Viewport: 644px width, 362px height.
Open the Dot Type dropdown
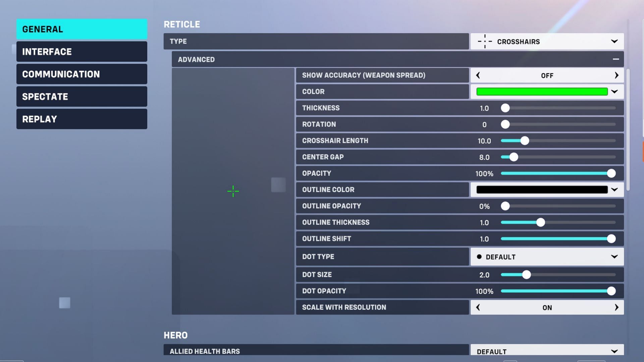point(547,257)
